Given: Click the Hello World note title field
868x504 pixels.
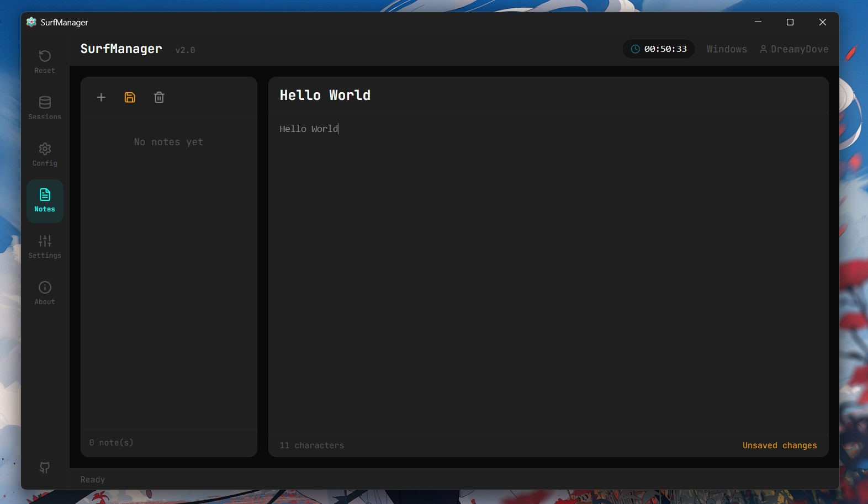Looking at the screenshot, I should tap(548, 95).
